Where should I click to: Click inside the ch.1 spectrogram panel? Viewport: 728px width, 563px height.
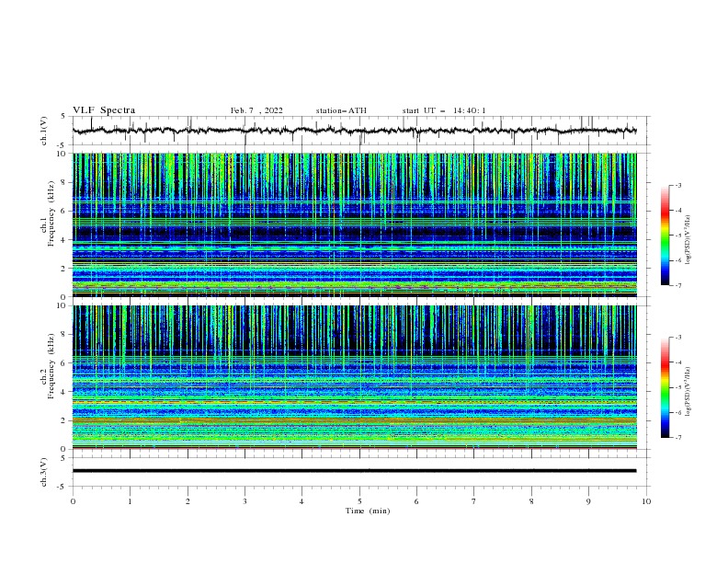click(x=354, y=224)
